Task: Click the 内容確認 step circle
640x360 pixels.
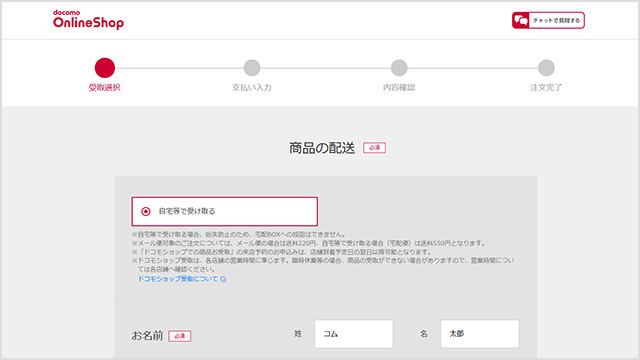Action: [399, 68]
